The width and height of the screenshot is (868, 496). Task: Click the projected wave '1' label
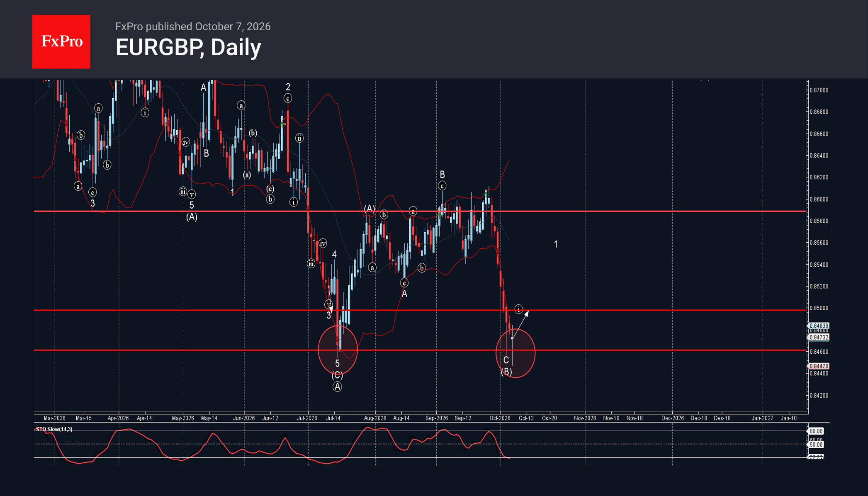click(x=556, y=244)
